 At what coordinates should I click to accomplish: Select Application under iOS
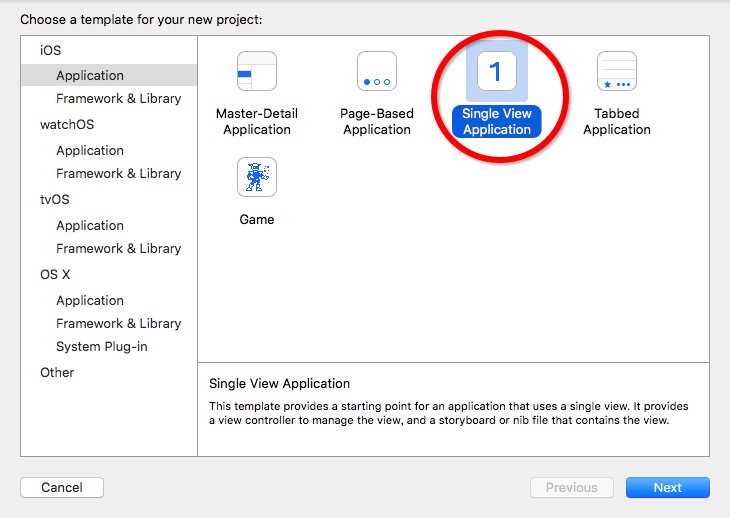click(x=109, y=75)
